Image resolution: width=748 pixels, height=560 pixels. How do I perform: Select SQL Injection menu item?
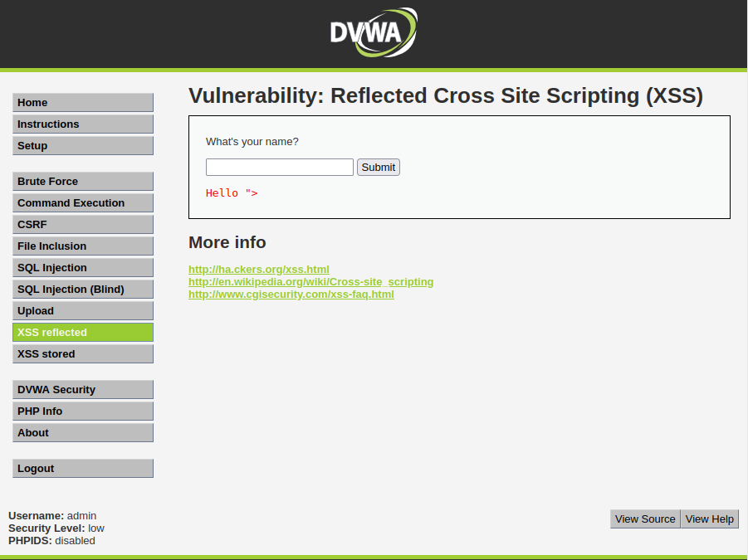(x=83, y=267)
